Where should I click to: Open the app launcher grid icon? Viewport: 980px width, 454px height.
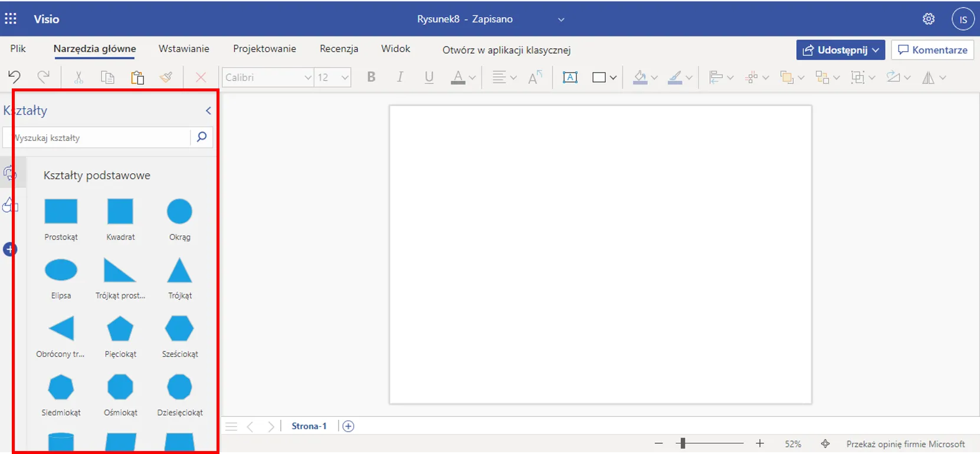[11, 19]
